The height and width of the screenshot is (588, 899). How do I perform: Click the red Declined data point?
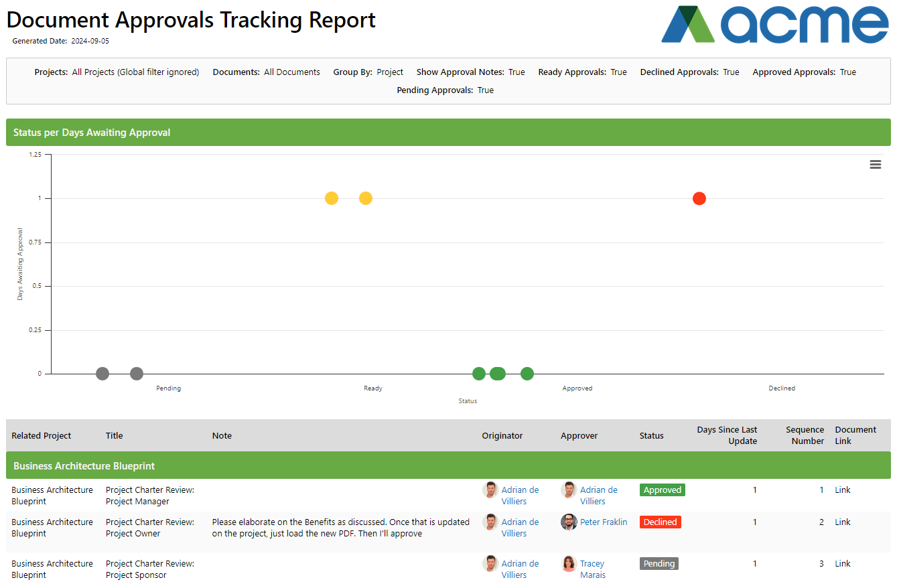pos(699,198)
